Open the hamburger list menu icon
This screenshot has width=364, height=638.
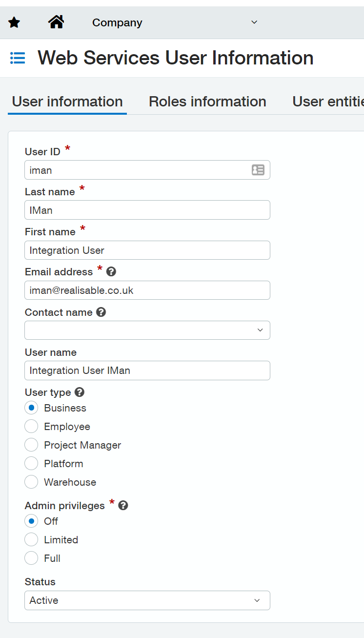pyautogui.click(x=18, y=58)
